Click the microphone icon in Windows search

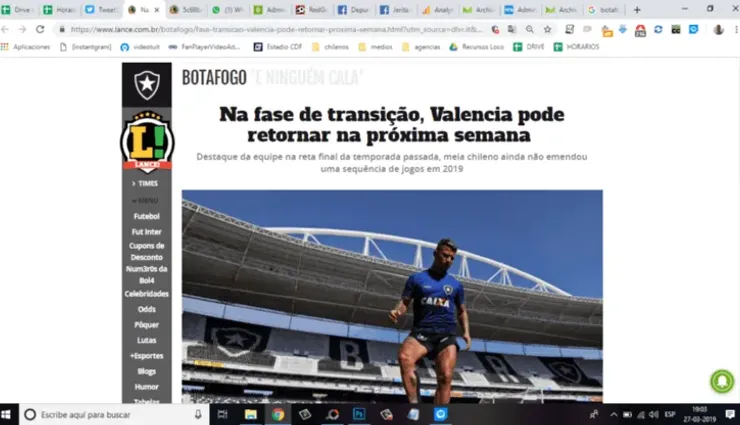(x=198, y=414)
